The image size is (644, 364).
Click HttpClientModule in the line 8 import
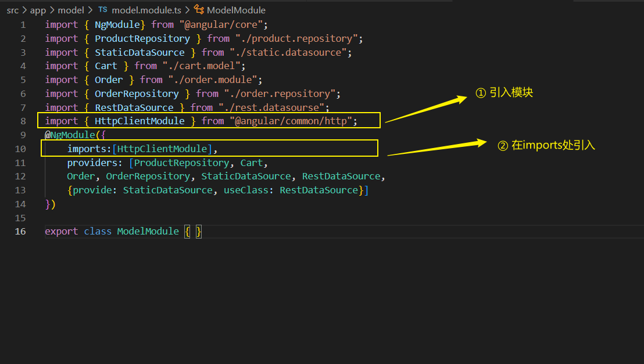pyautogui.click(x=139, y=121)
